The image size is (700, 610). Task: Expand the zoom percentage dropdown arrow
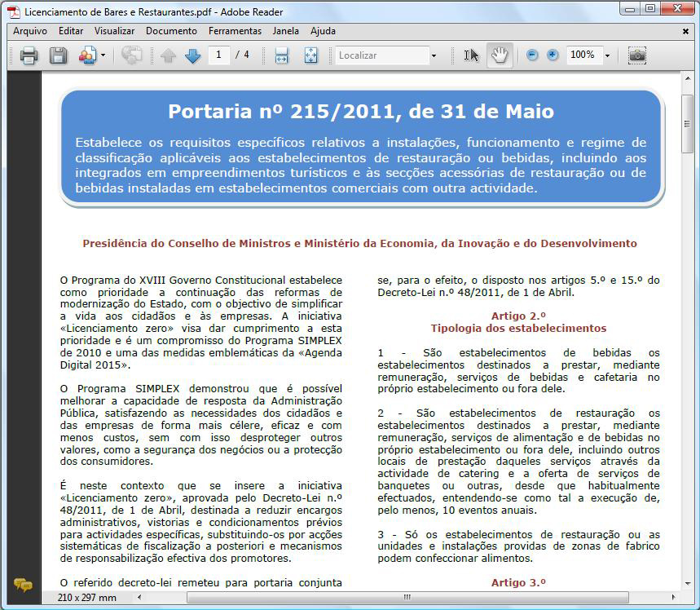[607, 55]
